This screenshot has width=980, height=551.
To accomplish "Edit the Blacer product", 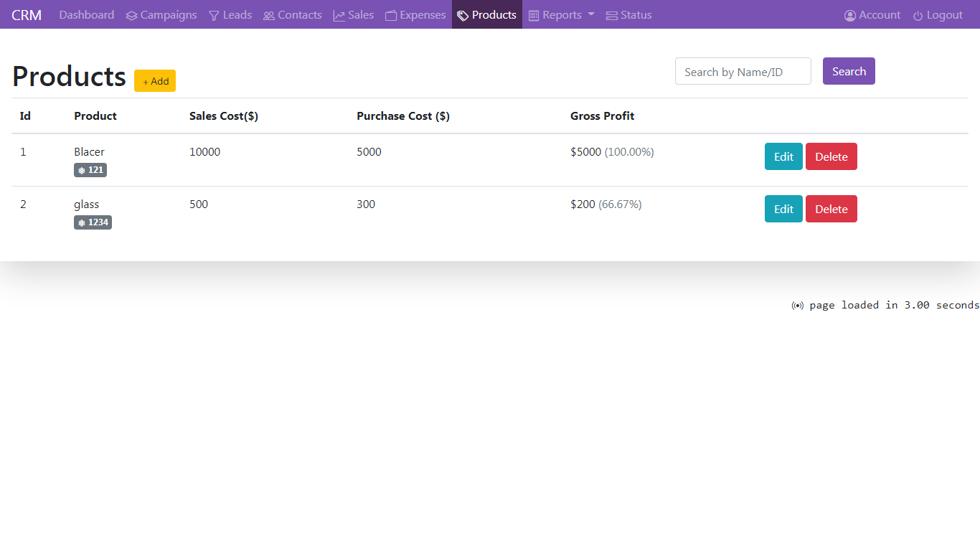I will coord(783,156).
